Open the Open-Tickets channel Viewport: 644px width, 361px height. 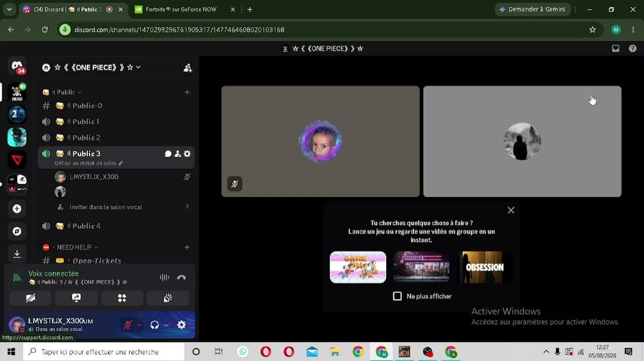116,261
